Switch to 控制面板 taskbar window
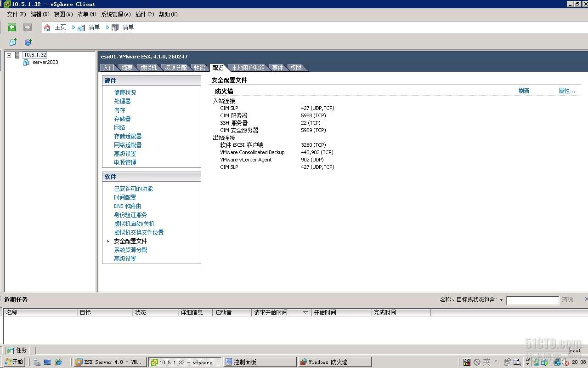This screenshot has width=588, height=368. tap(260, 362)
